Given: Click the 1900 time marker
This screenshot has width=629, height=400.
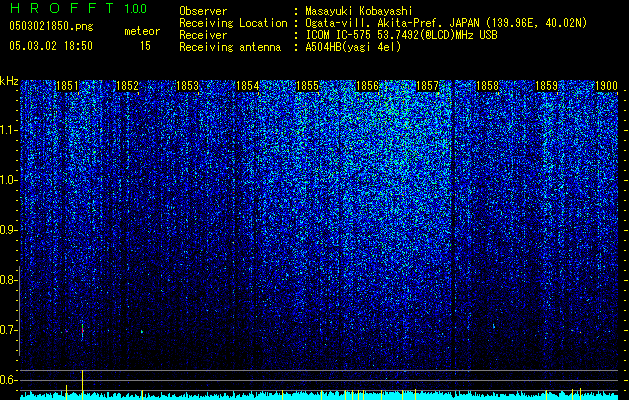Looking at the screenshot, I should [606, 86].
